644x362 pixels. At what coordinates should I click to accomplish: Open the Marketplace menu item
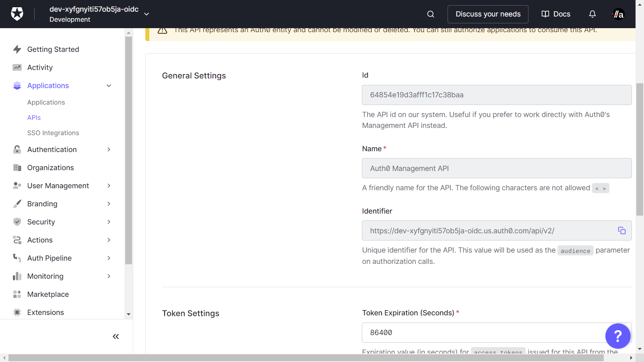tap(48, 294)
